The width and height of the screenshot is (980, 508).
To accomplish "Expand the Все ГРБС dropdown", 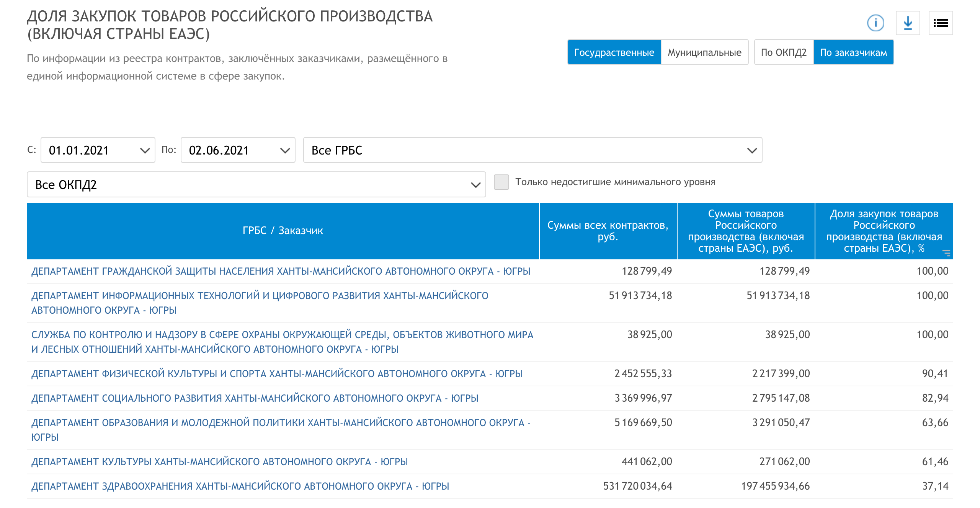I will pyautogui.click(x=532, y=150).
